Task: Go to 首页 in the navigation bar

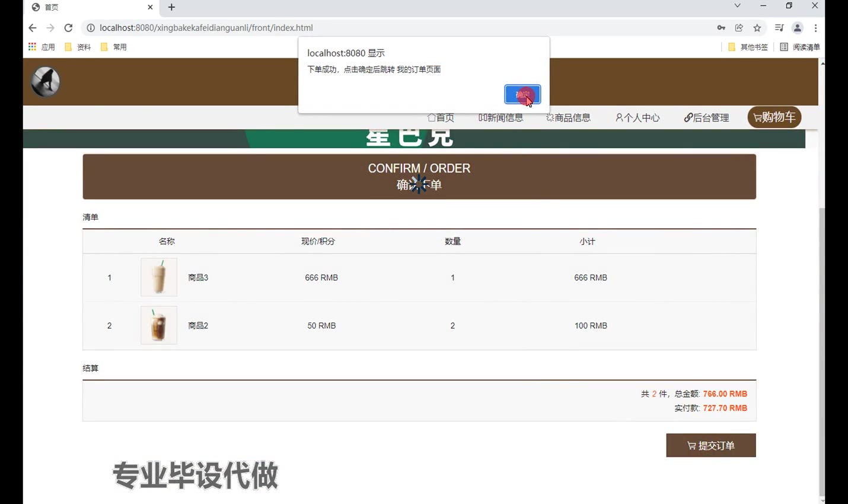Action: coord(441,117)
